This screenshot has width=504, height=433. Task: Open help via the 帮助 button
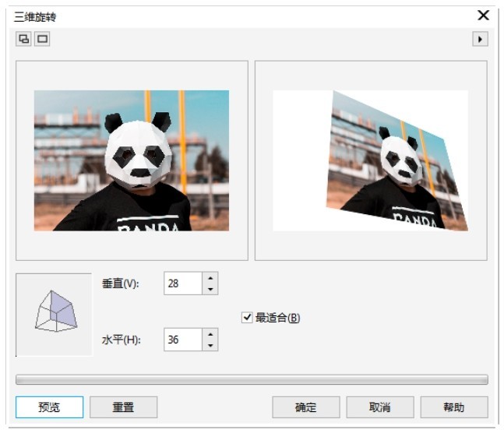coord(454,407)
